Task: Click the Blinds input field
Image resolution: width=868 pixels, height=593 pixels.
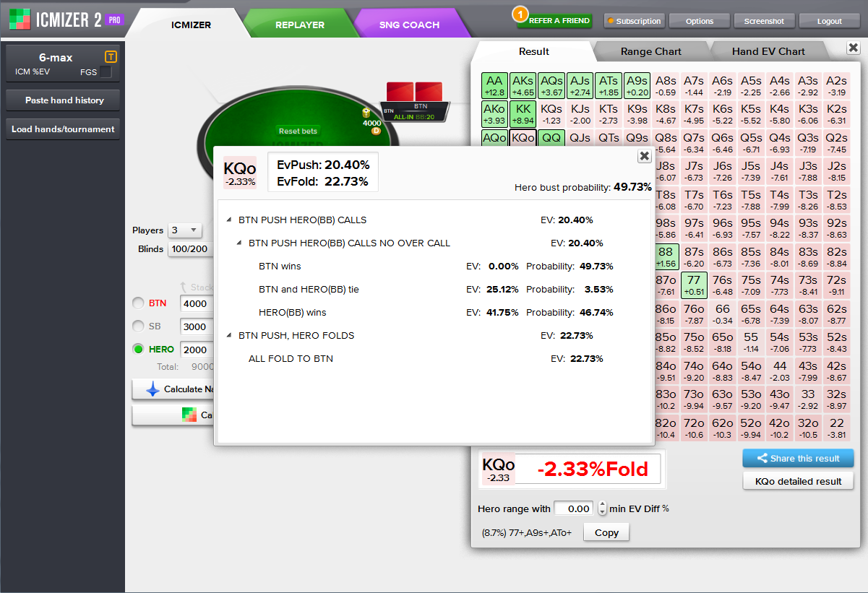Action: pyautogui.click(x=191, y=249)
